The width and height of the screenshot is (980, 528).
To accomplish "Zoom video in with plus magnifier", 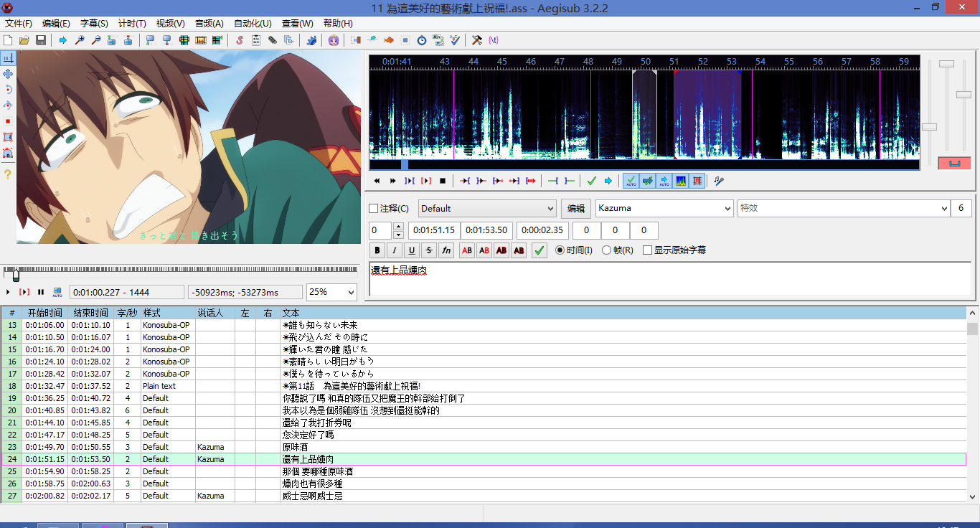I will 80,40.
